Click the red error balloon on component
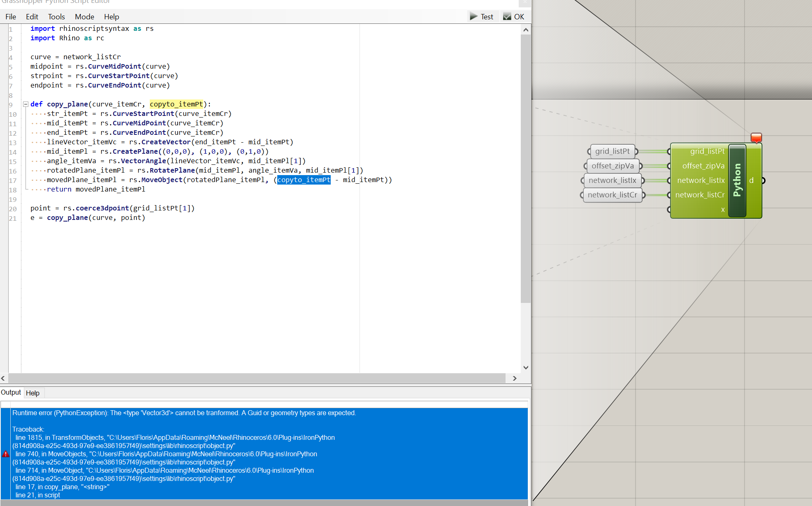 [x=756, y=137]
